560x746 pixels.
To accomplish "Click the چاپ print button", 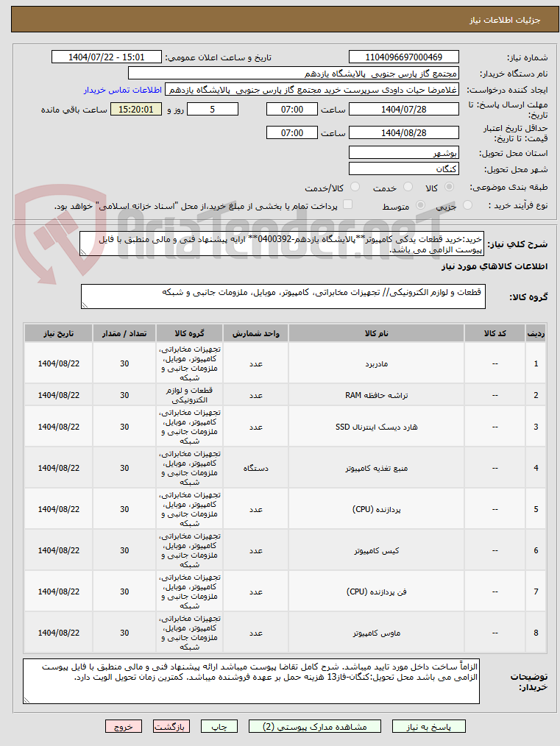I will tap(219, 726).
